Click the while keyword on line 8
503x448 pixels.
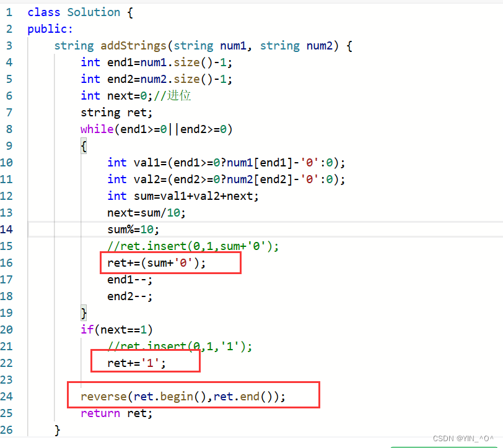97,129
